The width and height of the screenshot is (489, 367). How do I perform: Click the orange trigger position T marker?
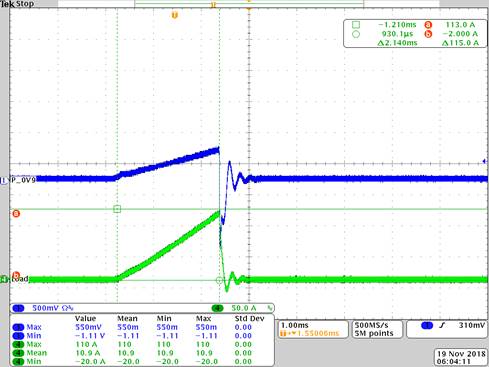[213, 5]
